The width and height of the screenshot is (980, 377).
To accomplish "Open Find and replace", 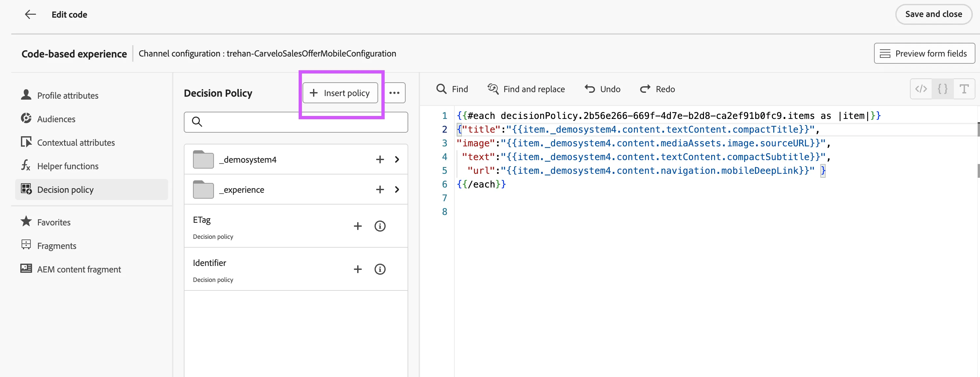I will coord(526,89).
